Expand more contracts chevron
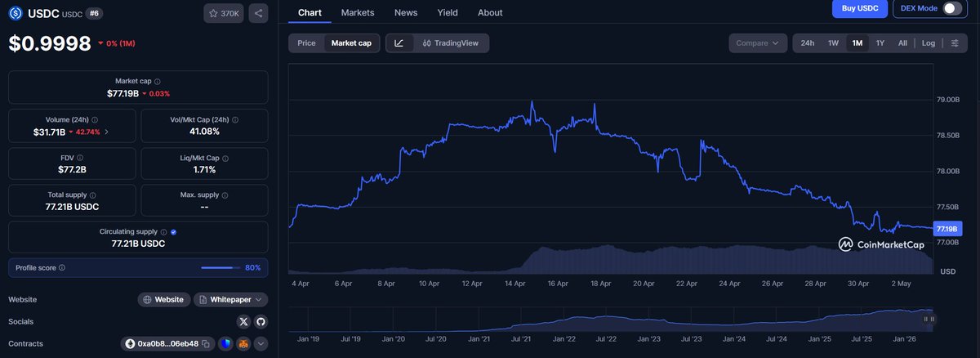 pyautogui.click(x=260, y=344)
